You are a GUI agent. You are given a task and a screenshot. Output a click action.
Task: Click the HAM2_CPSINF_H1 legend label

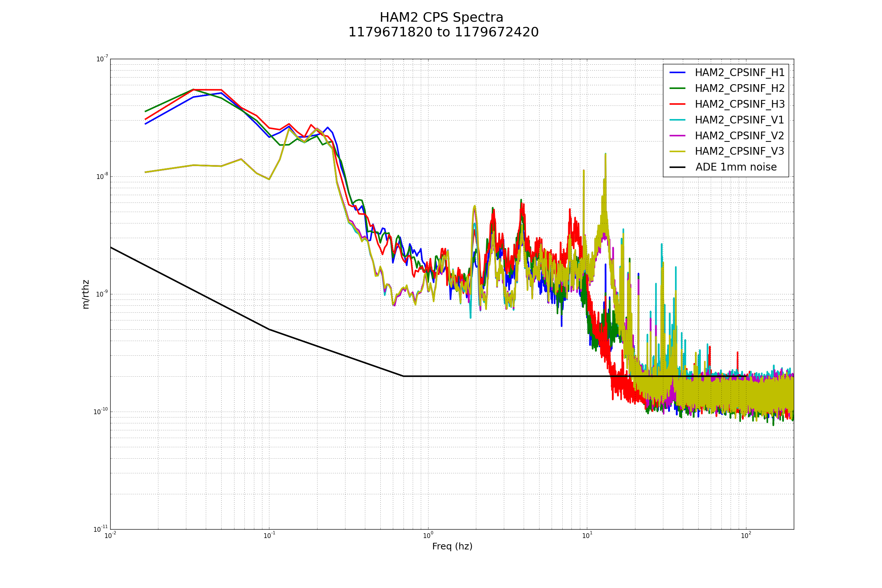click(x=739, y=73)
